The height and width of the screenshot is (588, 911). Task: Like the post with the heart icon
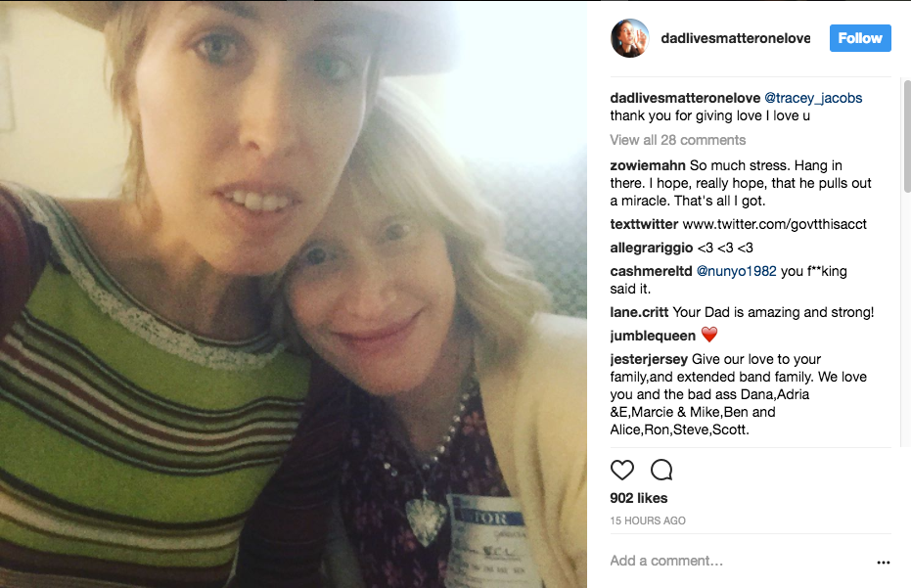[622, 470]
